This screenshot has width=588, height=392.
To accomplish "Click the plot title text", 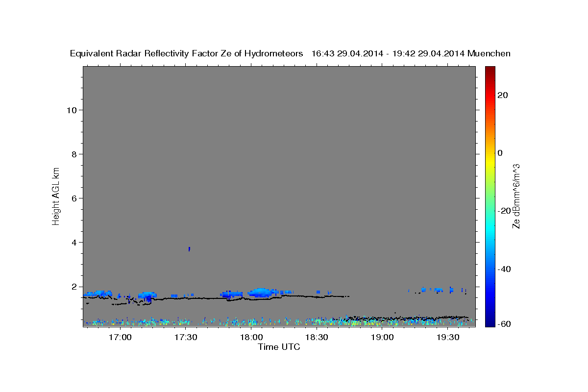I will [290, 53].
